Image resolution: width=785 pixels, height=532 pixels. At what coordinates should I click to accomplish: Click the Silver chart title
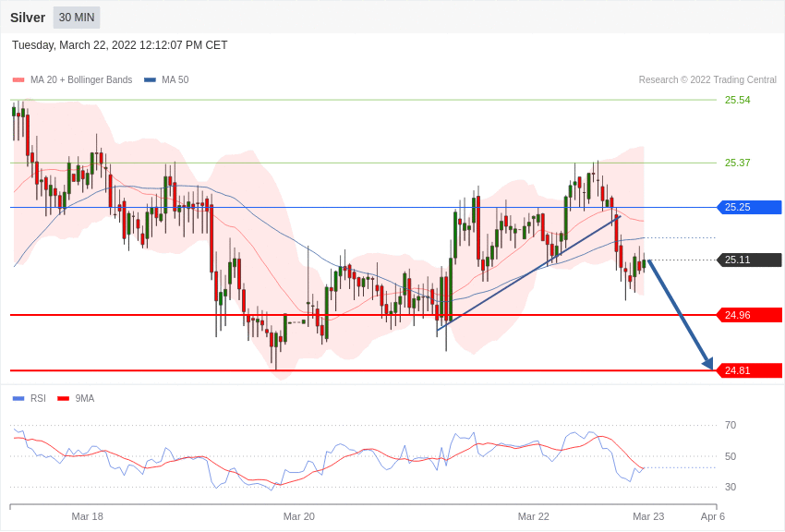point(28,18)
